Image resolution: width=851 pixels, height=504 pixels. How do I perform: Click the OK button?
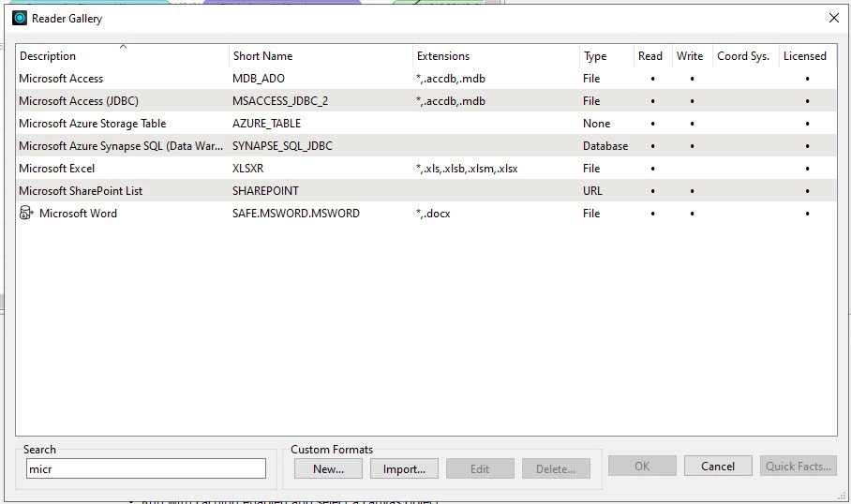pyautogui.click(x=642, y=466)
